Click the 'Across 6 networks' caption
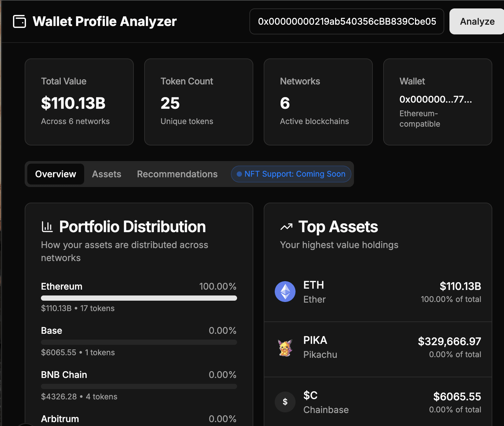This screenshot has height=426, width=504. click(75, 121)
